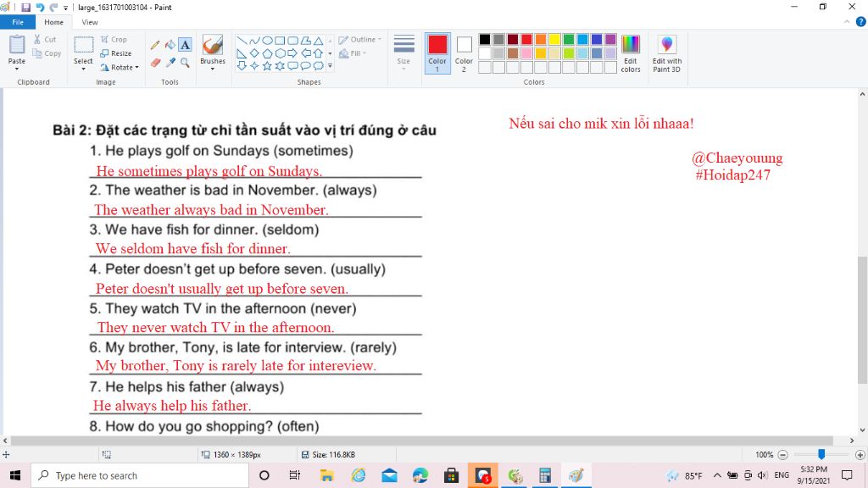The height and width of the screenshot is (488, 868).
Task: Pick the purple color swatch
Action: 610,39
